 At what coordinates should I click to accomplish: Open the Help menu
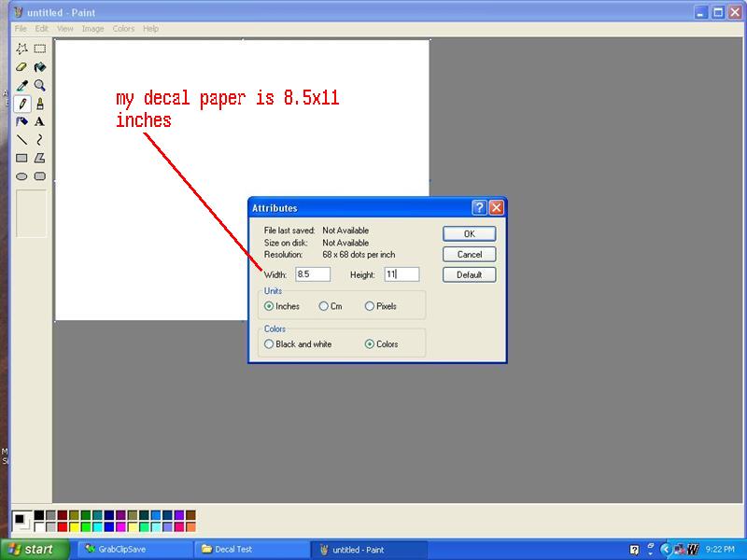click(150, 29)
